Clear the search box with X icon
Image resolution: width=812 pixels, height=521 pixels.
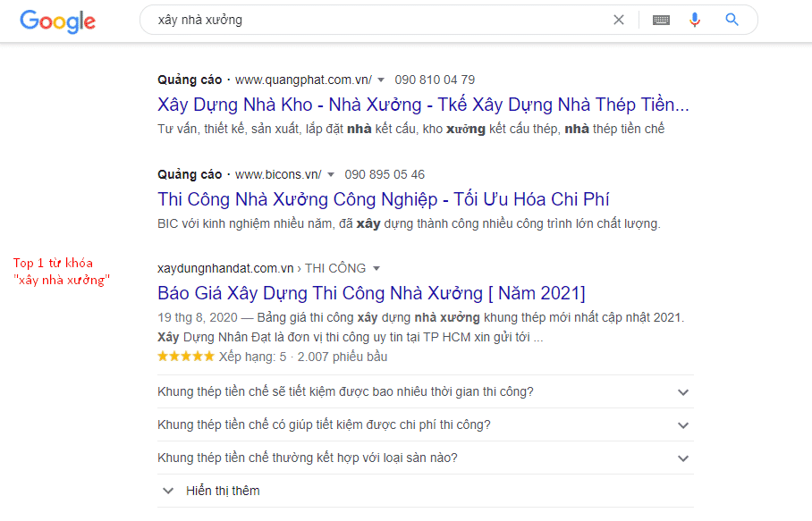click(x=619, y=20)
